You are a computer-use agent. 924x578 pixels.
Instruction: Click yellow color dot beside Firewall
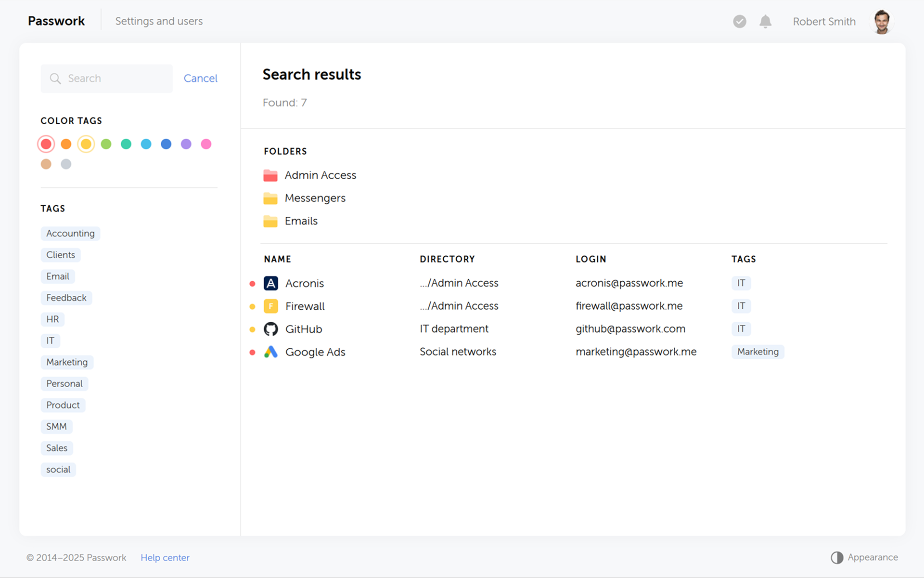[252, 306]
